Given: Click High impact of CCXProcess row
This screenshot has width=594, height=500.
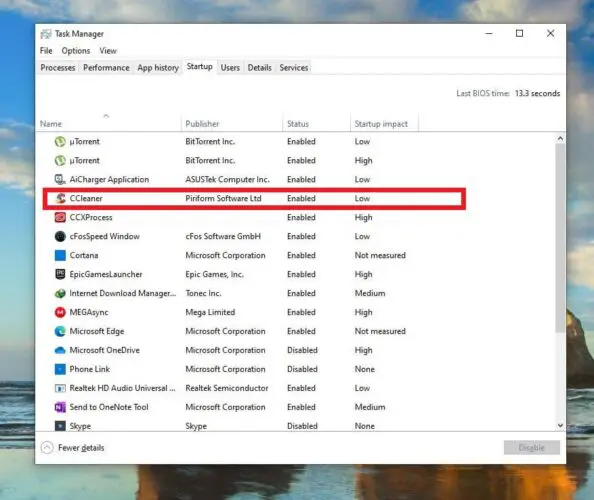Looking at the screenshot, I should 363,217.
